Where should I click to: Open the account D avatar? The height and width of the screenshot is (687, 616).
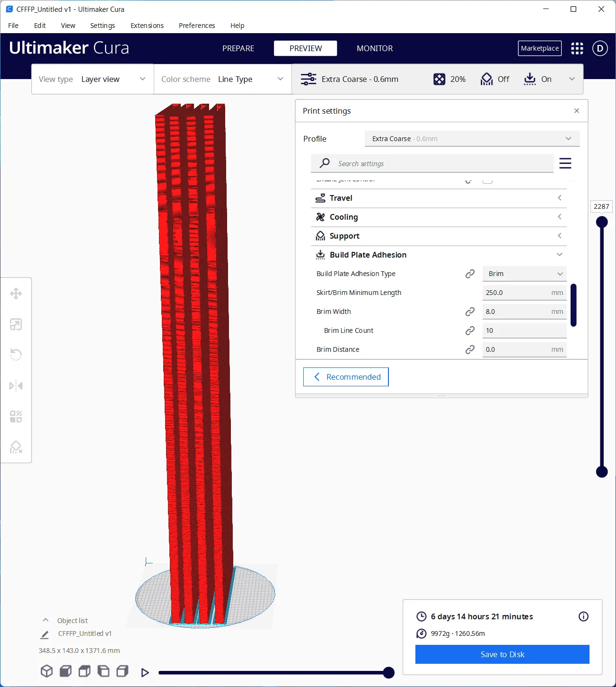(600, 48)
